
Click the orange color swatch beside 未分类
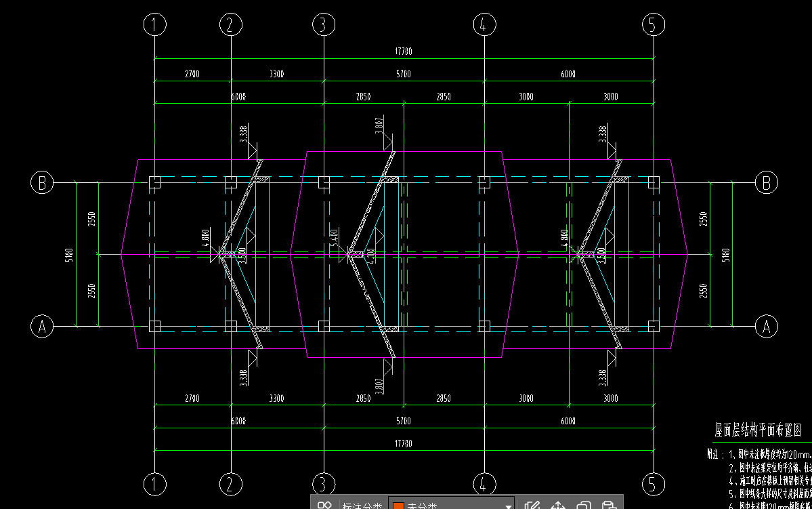398,506
